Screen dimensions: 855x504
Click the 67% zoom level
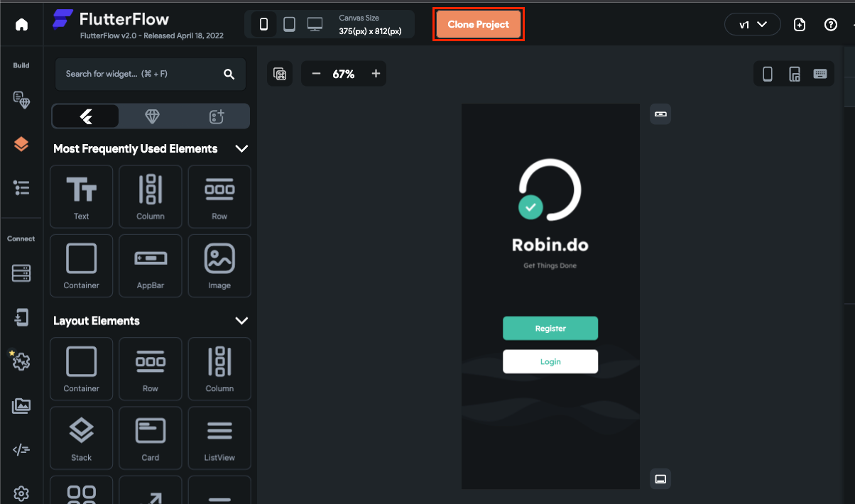[x=344, y=74]
